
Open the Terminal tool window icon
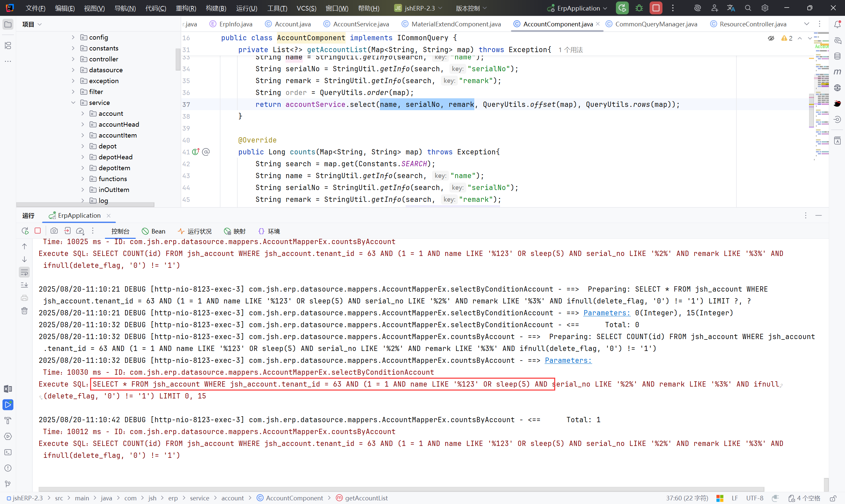coord(8,452)
